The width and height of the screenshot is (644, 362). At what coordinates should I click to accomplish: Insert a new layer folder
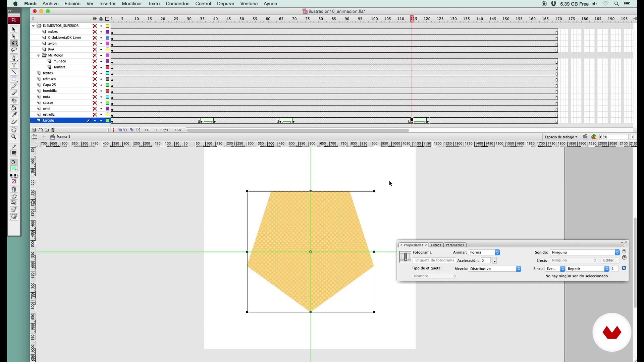[x=47, y=130]
